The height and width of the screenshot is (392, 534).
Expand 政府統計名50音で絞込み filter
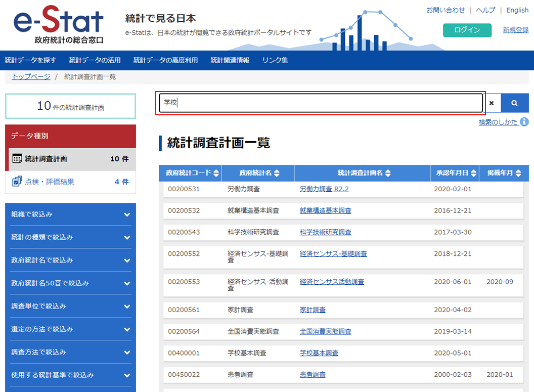coord(70,283)
